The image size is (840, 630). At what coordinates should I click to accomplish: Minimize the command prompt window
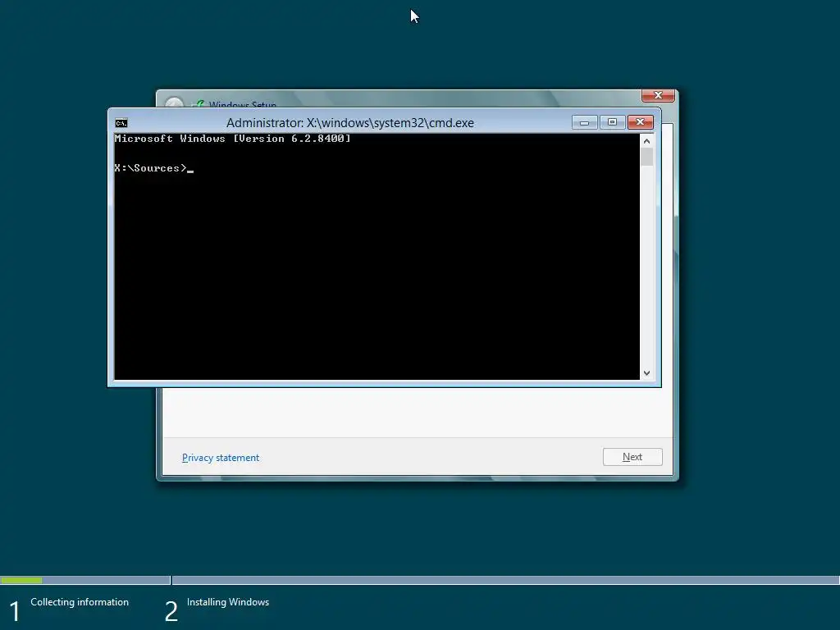click(x=584, y=123)
